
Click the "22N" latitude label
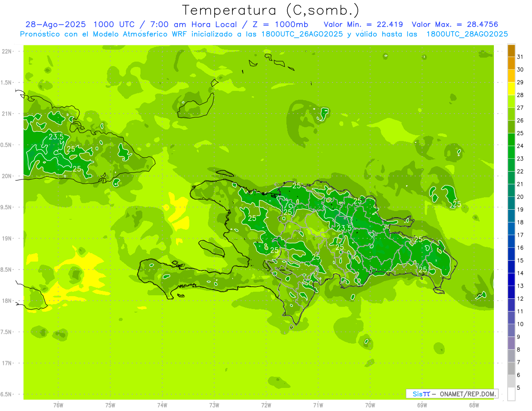[x=7, y=51]
